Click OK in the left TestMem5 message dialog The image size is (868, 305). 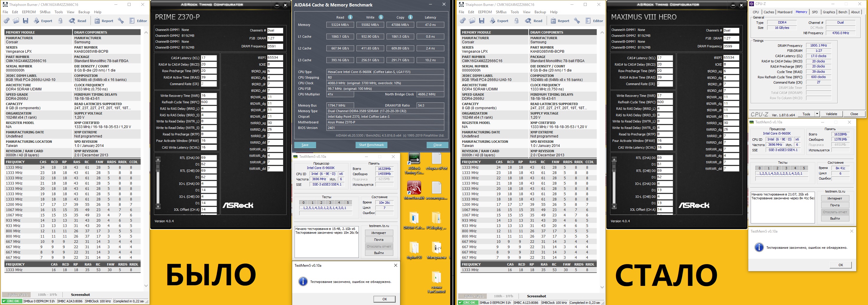click(x=384, y=299)
